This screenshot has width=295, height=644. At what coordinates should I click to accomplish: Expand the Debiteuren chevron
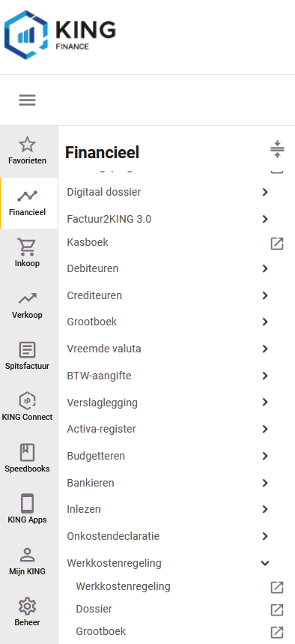(x=265, y=268)
